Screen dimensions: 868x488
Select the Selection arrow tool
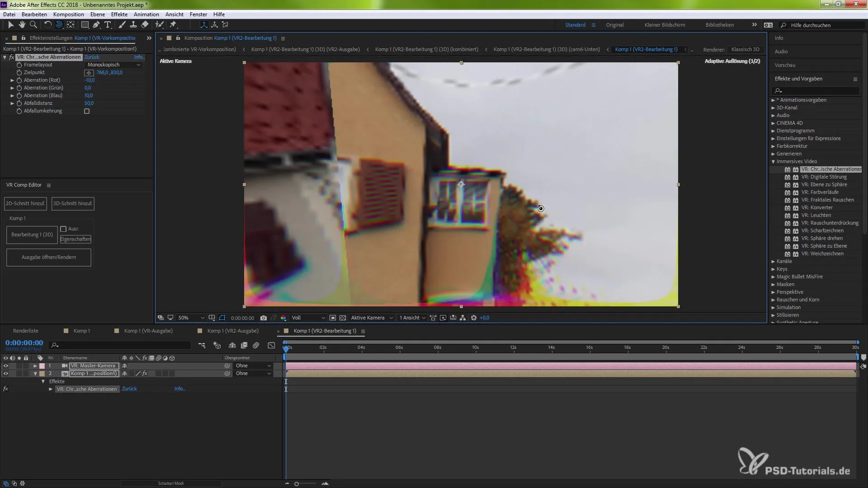[11, 25]
